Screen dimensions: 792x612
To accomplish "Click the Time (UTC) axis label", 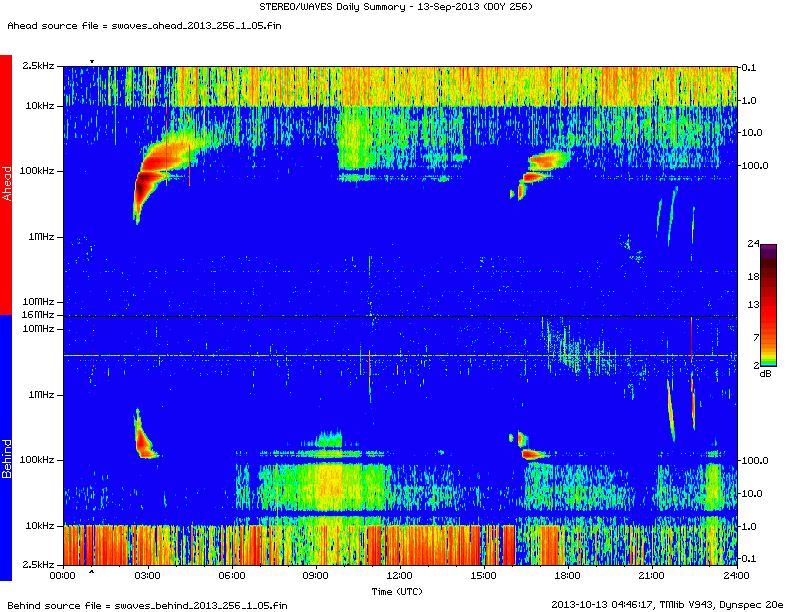I will point(399,591).
